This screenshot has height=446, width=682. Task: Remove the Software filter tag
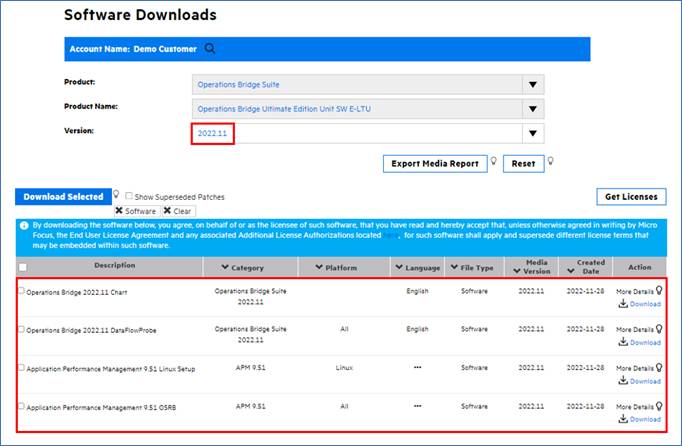tap(119, 211)
